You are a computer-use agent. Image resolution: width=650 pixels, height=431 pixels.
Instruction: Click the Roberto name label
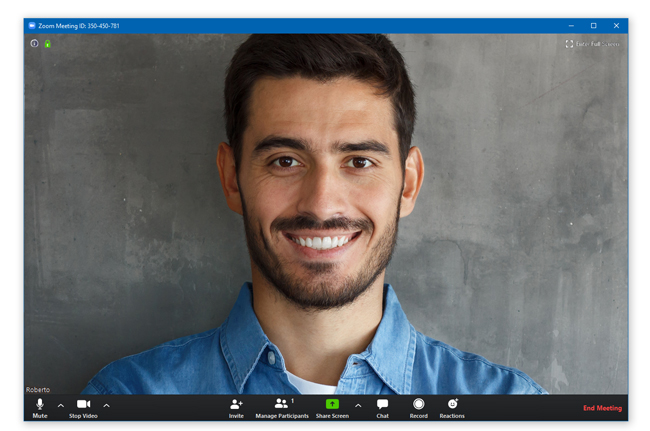click(x=38, y=389)
